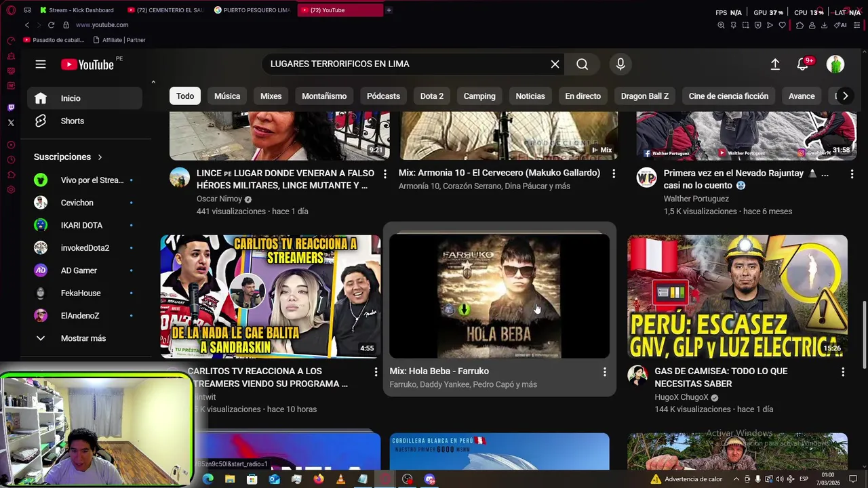Open the Affiliate | Partner bookmark

(119, 40)
